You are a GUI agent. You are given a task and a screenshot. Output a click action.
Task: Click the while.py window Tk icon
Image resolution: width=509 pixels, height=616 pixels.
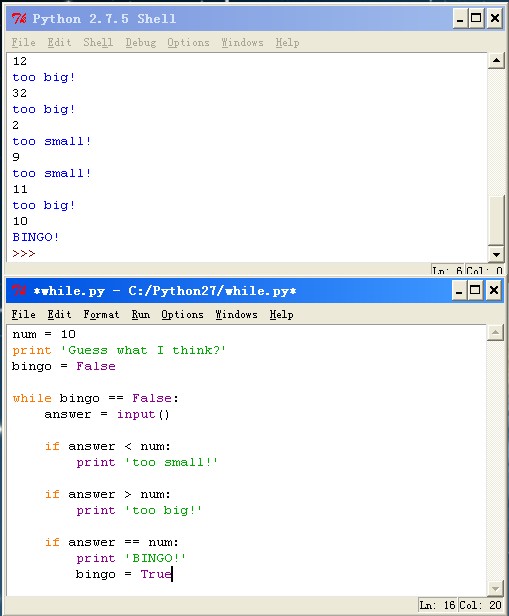[18, 291]
